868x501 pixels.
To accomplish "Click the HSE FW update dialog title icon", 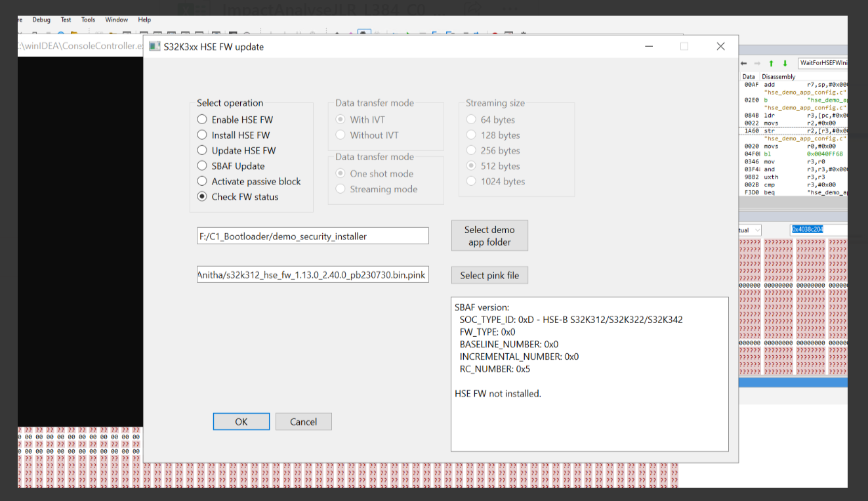I will tap(154, 47).
